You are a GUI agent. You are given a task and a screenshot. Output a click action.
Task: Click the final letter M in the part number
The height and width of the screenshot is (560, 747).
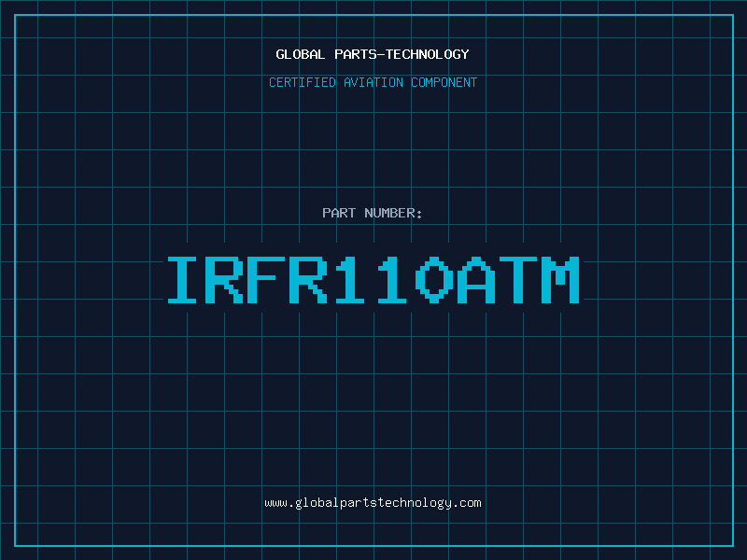tap(561, 280)
